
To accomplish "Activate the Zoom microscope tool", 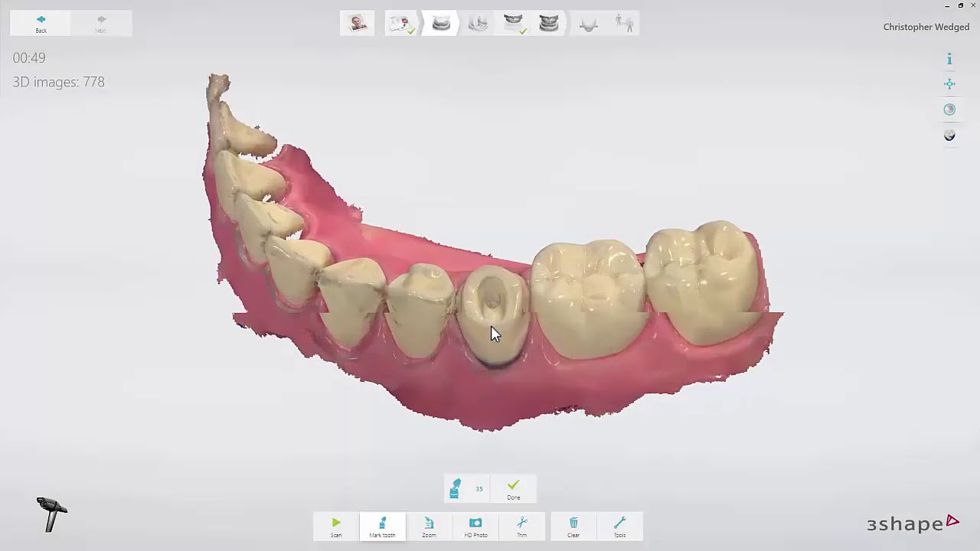I will [x=429, y=527].
